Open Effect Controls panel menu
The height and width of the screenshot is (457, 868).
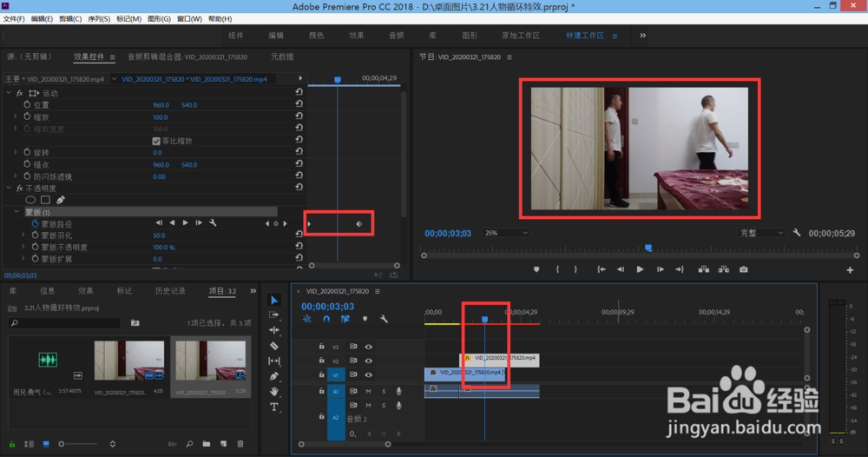point(112,57)
